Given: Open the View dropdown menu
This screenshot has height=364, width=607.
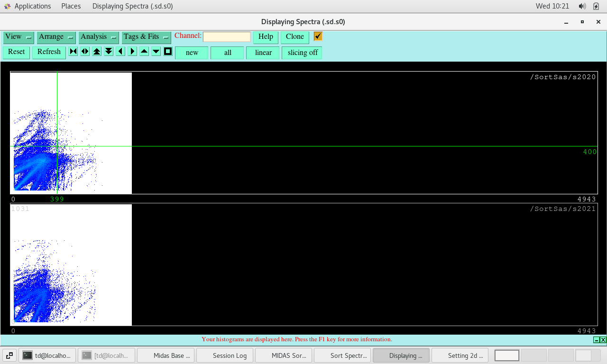Looking at the screenshot, I should 18,37.
